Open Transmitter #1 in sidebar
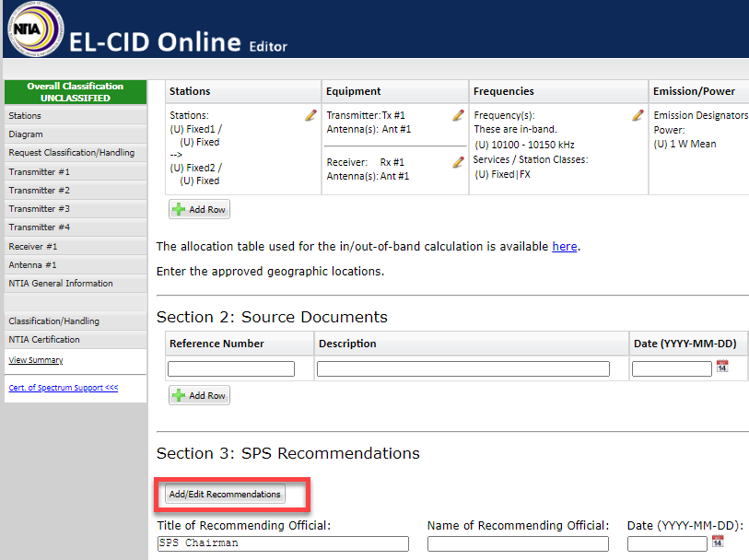Viewport: 749px width, 560px height. 76,172
